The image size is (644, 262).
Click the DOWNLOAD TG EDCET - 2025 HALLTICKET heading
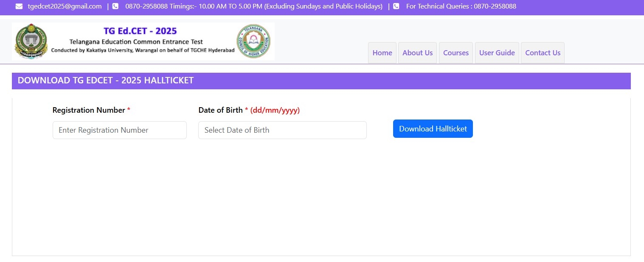point(106,80)
